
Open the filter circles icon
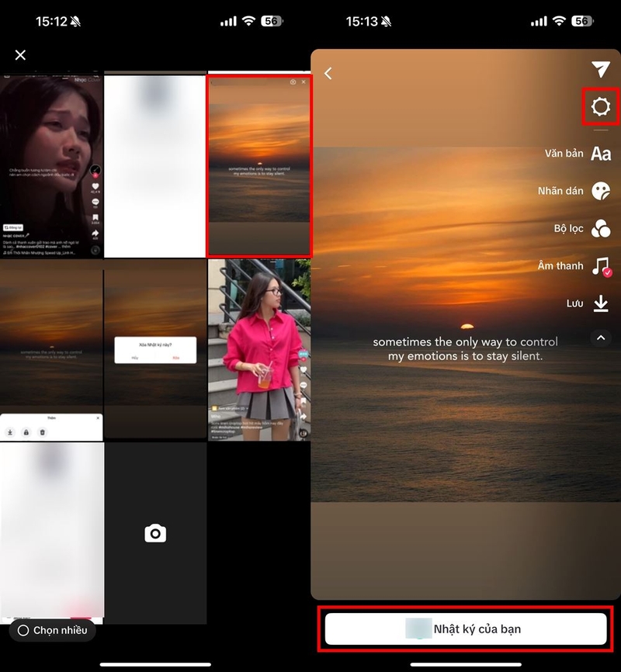(x=601, y=228)
